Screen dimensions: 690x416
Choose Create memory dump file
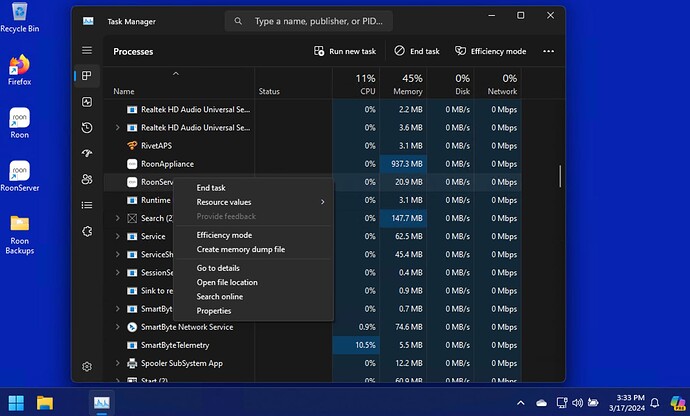click(253, 250)
